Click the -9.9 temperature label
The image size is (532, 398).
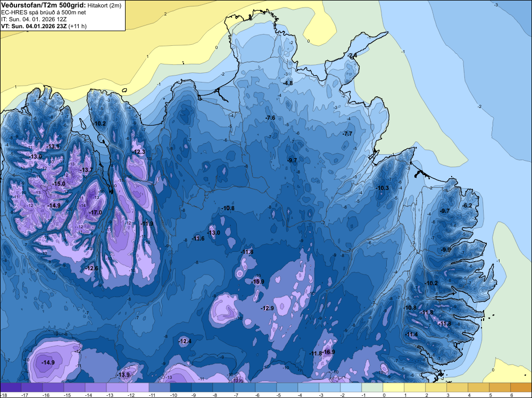(446, 250)
